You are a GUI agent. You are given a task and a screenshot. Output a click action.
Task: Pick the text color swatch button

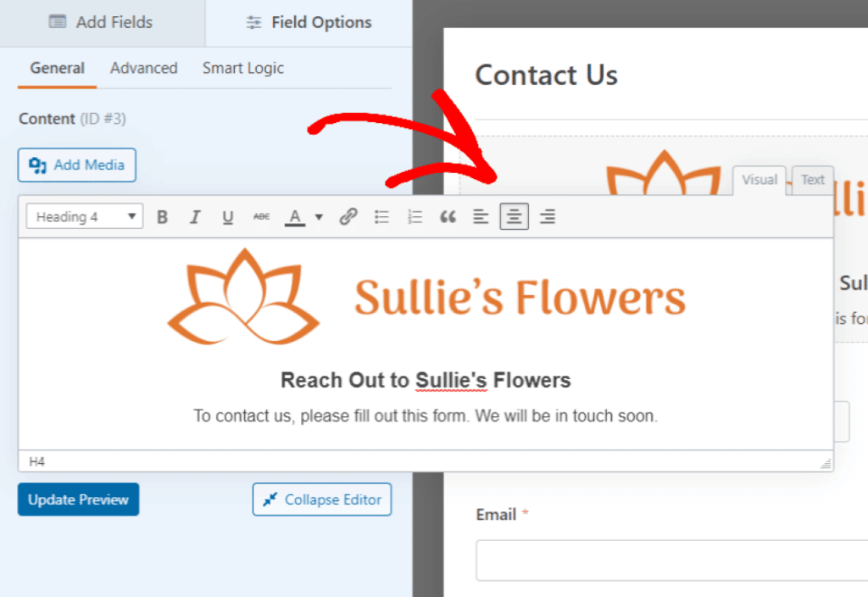[294, 217]
